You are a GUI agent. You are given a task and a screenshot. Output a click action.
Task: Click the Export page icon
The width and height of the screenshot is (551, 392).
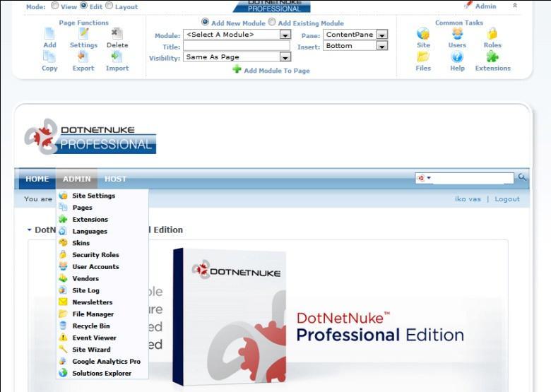pyautogui.click(x=83, y=57)
